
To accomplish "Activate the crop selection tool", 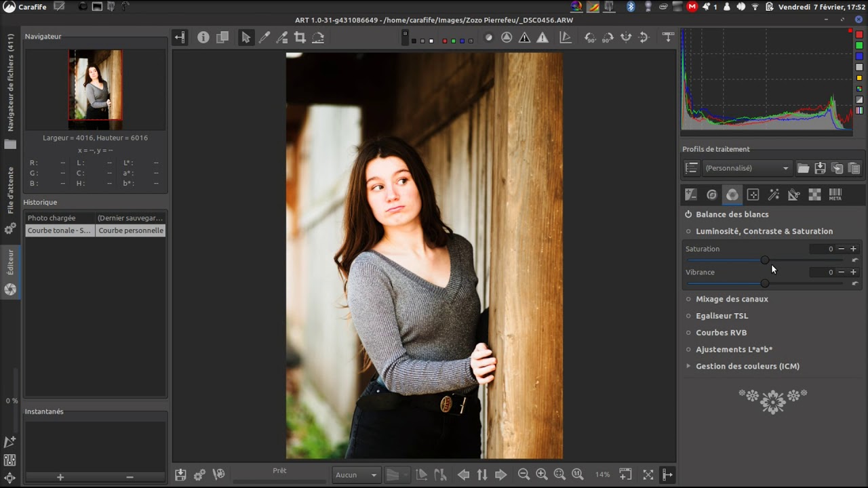I will (x=300, y=38).
